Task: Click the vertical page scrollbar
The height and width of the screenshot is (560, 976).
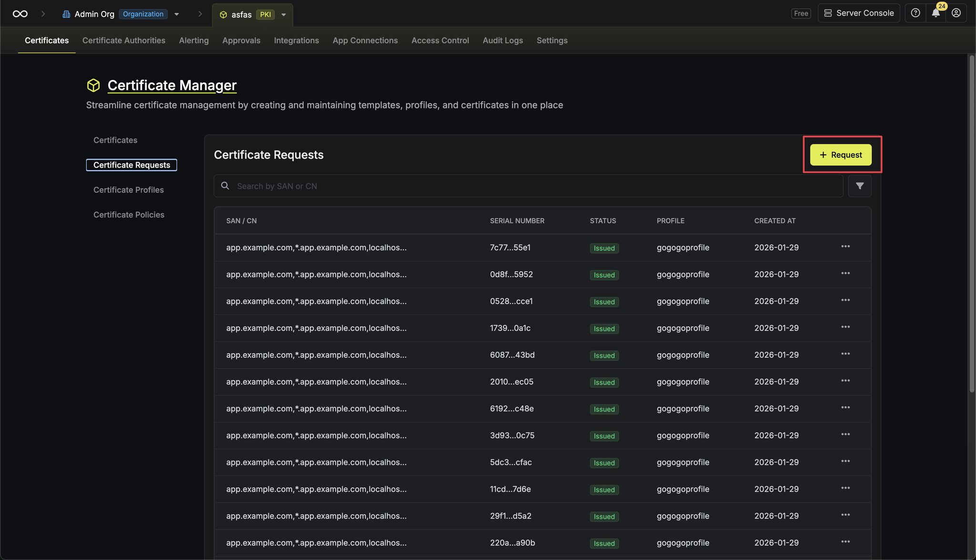Action: [x=971, y=224]
